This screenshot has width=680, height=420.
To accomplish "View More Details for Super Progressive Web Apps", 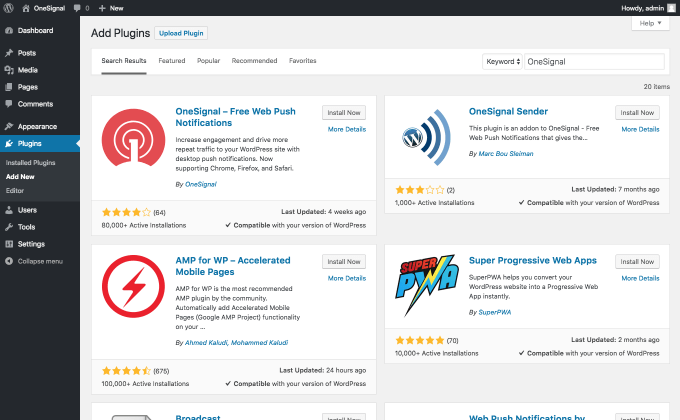I will pos(640,278).
